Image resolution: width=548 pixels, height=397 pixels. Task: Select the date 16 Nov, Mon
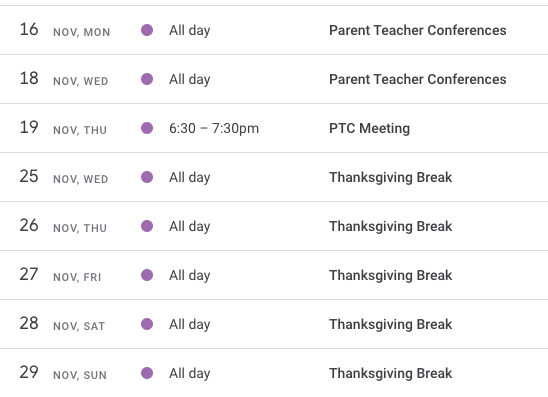[x=65, y=30]
